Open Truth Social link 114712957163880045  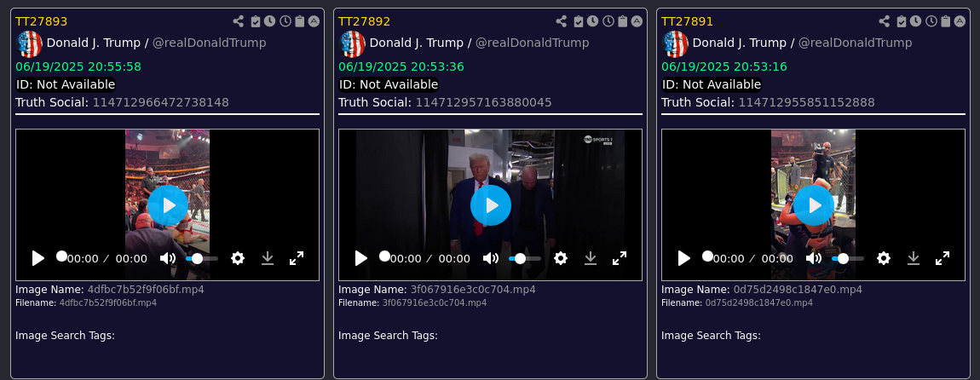tap(484, 102)
